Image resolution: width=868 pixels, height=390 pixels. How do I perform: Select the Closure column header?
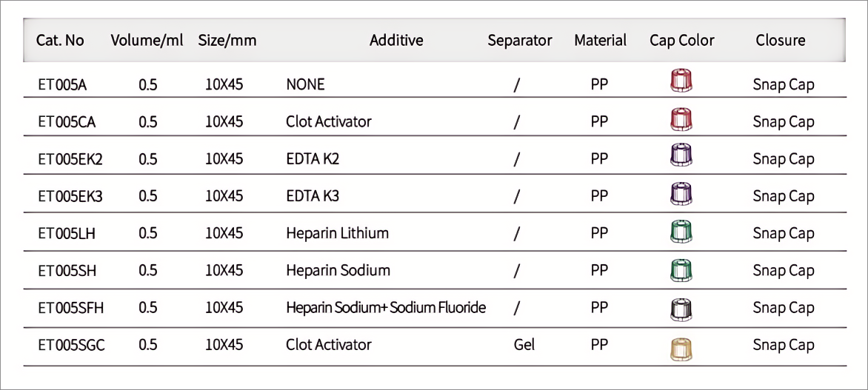point(781,40)
